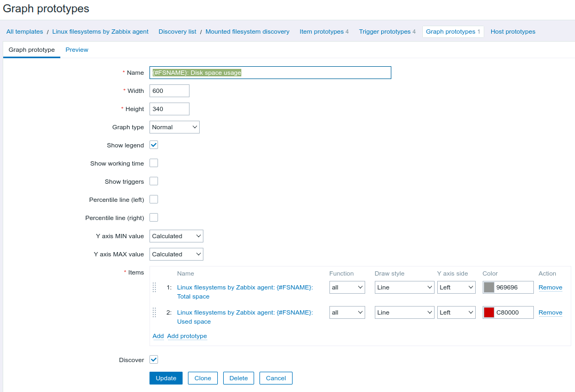
Task: Click the Clone button
Action: 203,378
